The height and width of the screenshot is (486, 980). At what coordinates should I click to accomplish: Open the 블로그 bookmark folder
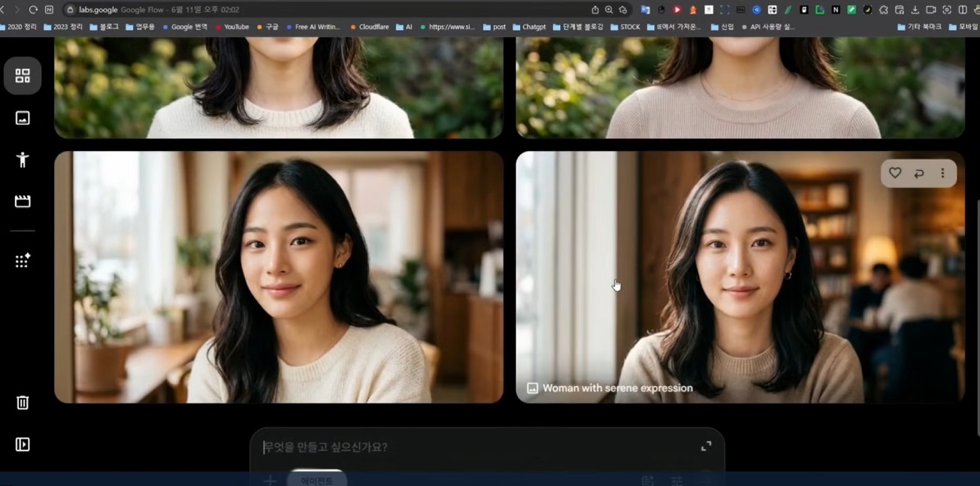[104, 27]
